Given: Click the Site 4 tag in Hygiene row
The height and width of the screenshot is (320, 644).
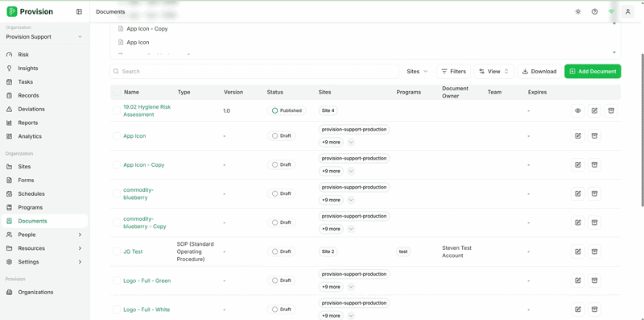Looking at the screenshot, I should coord(328,110).
